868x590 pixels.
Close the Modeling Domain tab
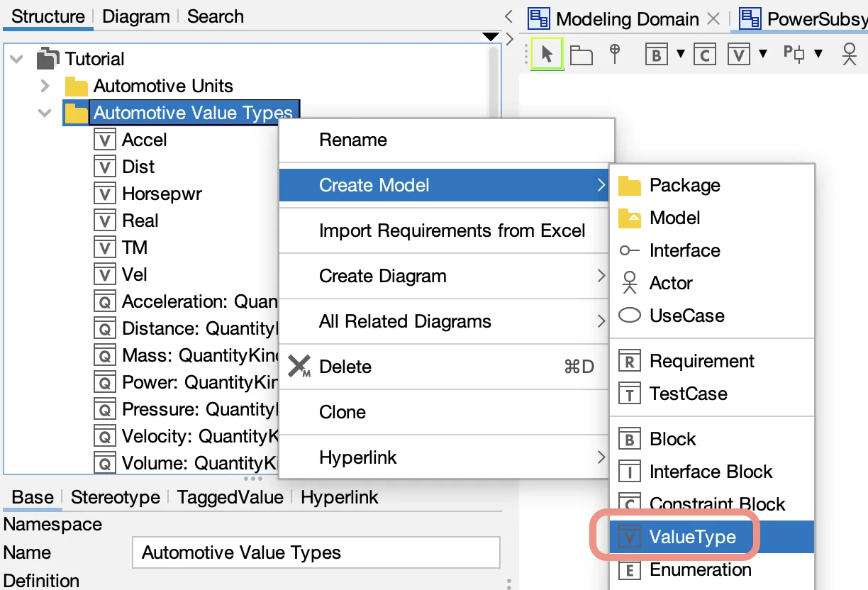click(715, 18)
